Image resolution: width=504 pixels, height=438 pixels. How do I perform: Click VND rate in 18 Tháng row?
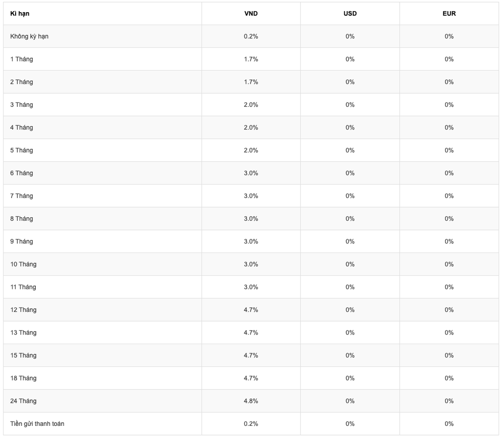tap(251, 378)
